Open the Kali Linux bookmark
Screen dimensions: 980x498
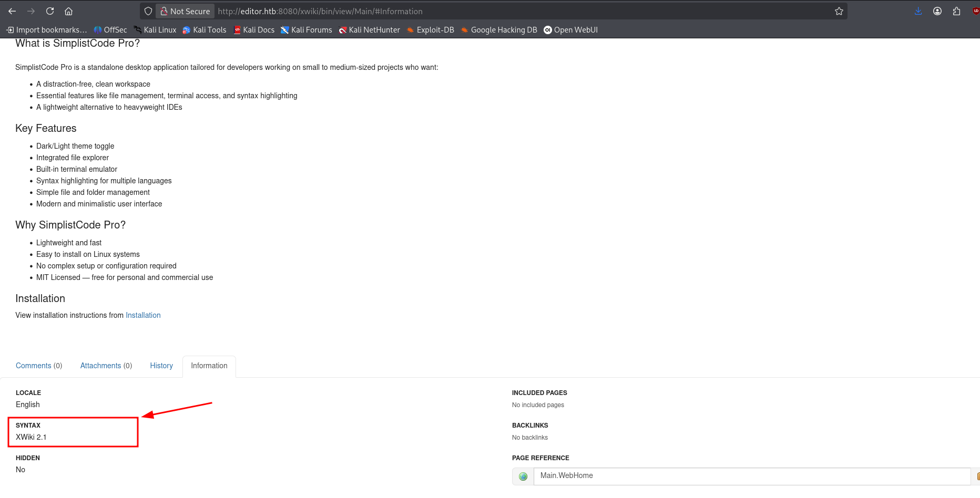point(155,30)
